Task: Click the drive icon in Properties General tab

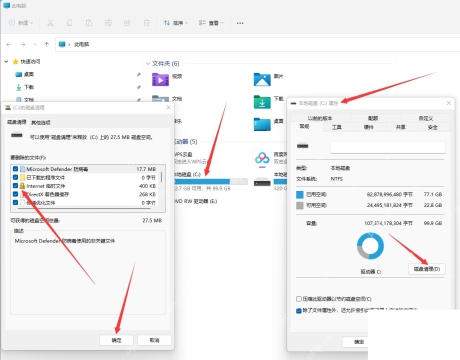Action: [303, 146]
